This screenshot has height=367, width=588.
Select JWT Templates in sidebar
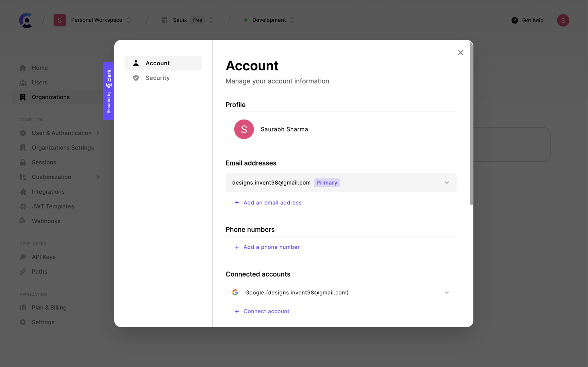coord(53,206)
